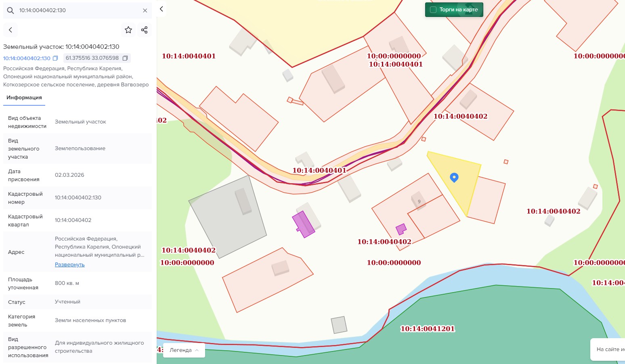Click the status value Учтенный
The height and width of the screenshot is (364, 625).
(67, 302)
